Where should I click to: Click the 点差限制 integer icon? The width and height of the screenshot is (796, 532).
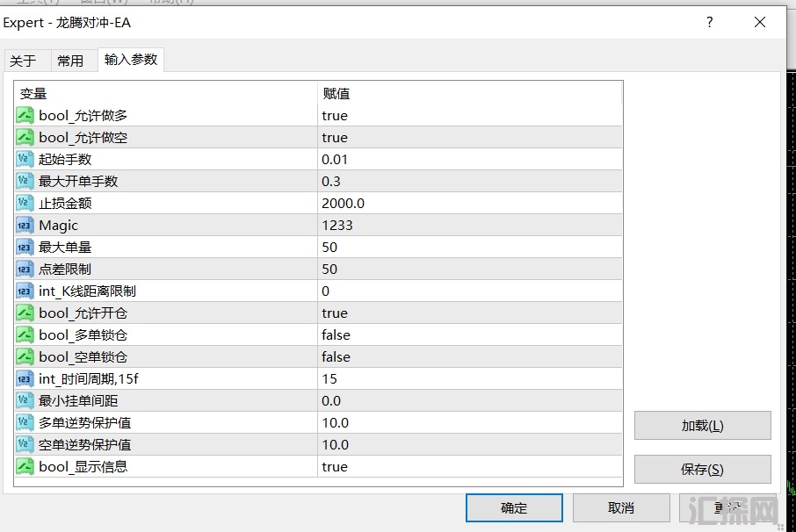click(x=25, y=270)
